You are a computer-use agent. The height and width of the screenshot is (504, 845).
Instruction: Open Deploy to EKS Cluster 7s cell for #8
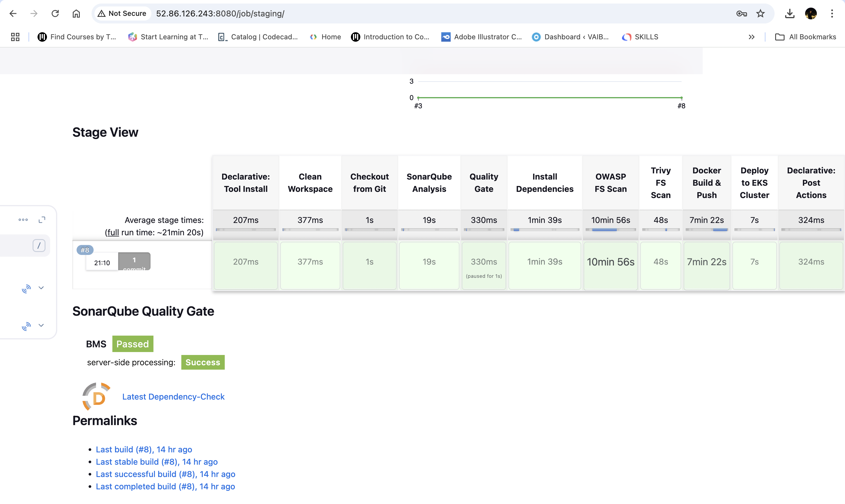pos(754,265)
